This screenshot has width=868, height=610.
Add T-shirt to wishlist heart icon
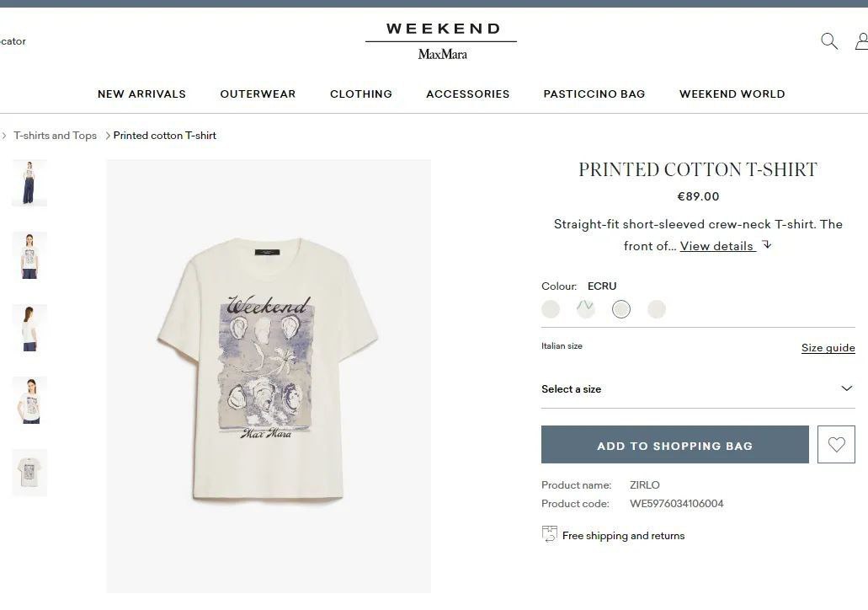pyautogui.click(x=836, y=444)
